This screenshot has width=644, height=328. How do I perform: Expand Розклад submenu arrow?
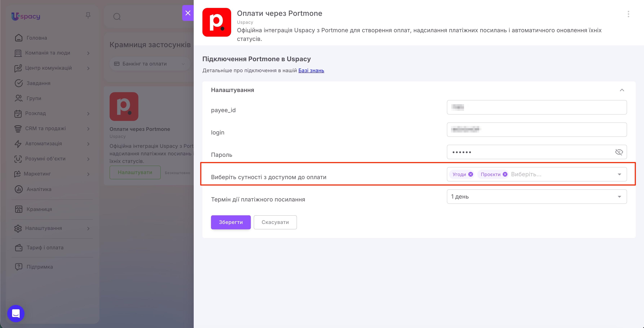pyautogui.click(x=88, y=114)
